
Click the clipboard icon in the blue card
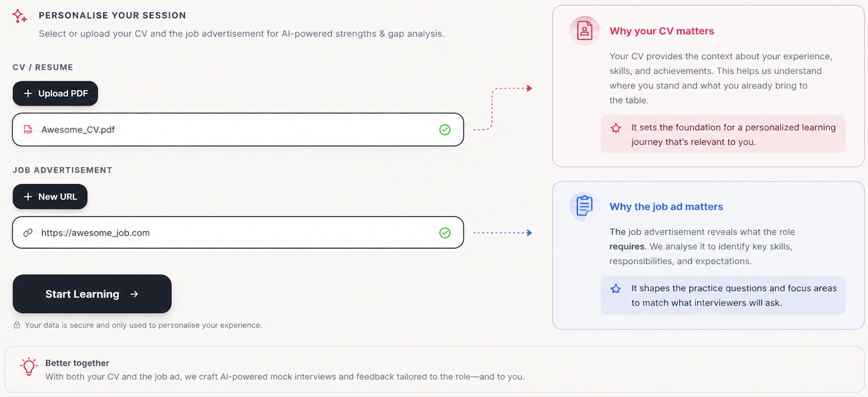pos(584,206)
